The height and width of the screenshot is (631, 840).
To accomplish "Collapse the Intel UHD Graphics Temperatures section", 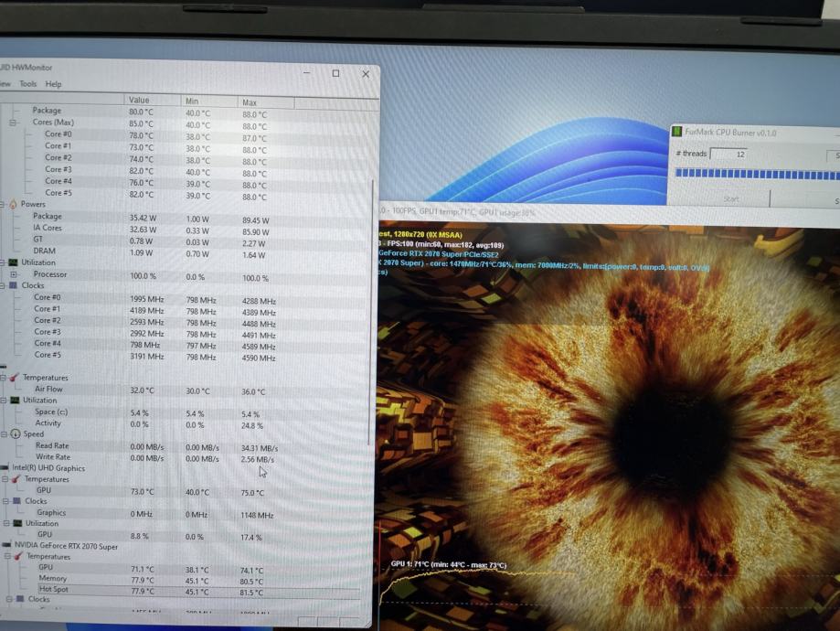I will [5, 479].
